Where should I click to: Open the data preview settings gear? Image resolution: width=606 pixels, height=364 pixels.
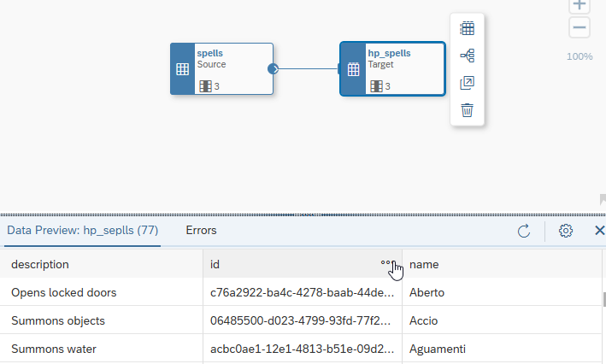(565, 231)
